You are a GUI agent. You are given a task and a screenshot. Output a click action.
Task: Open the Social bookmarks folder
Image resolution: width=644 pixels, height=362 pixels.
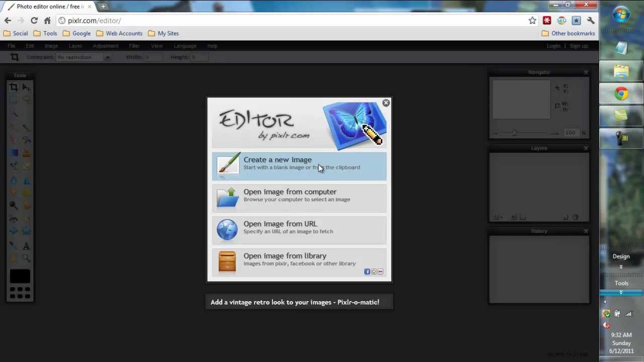pyautogui.click(x=16, y=33)
